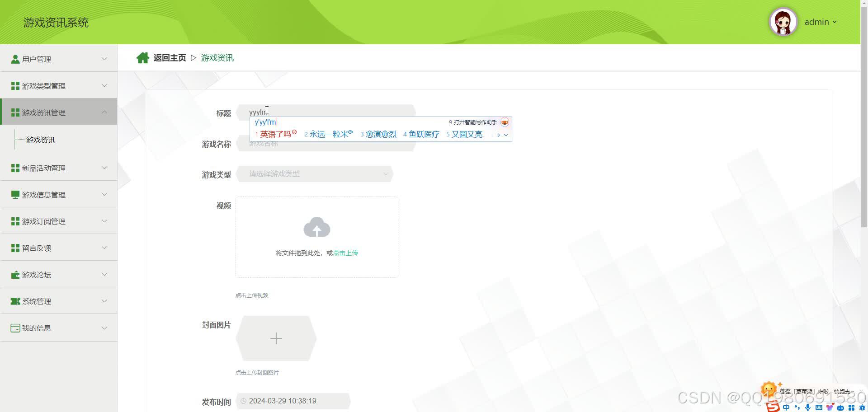The height and width of the screenshot is (412, 868).
Task: Click the 游戏论坛 briefcase icon in sidebar
Action: coord(14,274)
